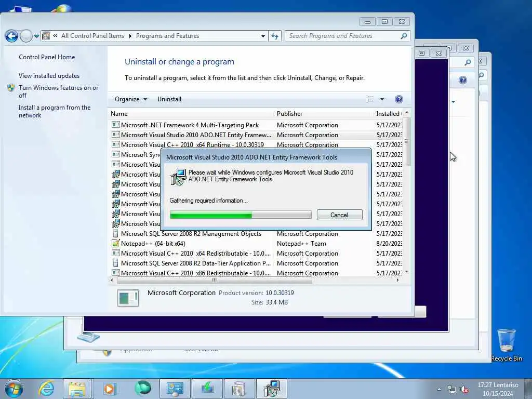Open the Recycle Bin desktop icon
The height and width of the screenshot is (399, 532).
point(506,345)
